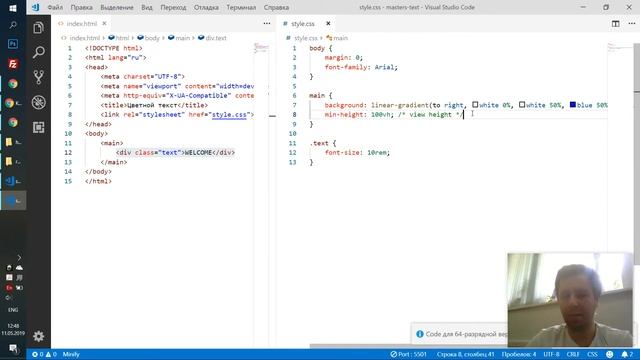The height and width of the screenshot is (360, 640).
Task: Open the Файл menu
Action: [x=55, y=7]
